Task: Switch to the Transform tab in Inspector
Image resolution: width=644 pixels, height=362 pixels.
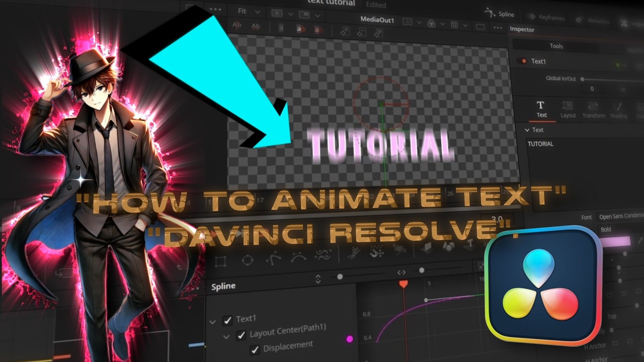Action: coord(594,110)
